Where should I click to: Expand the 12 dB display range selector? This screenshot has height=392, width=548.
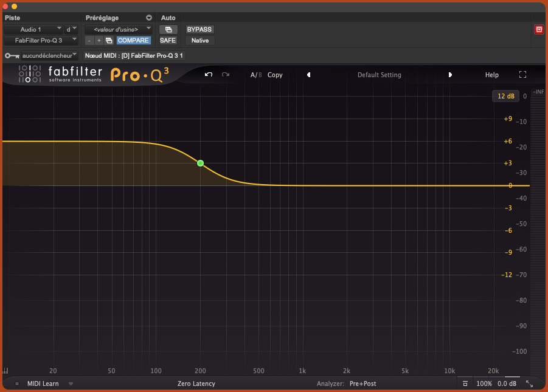coord(505,96)
